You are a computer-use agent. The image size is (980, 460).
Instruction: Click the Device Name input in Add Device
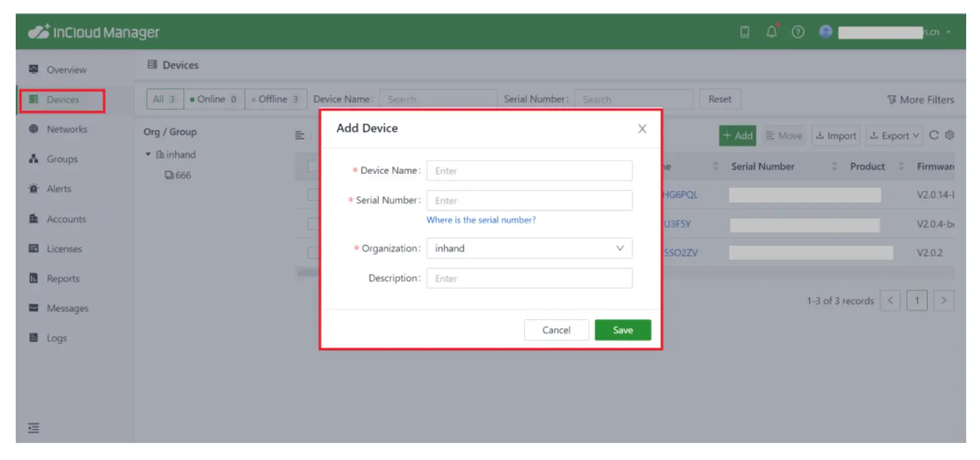tap(529, 170)
